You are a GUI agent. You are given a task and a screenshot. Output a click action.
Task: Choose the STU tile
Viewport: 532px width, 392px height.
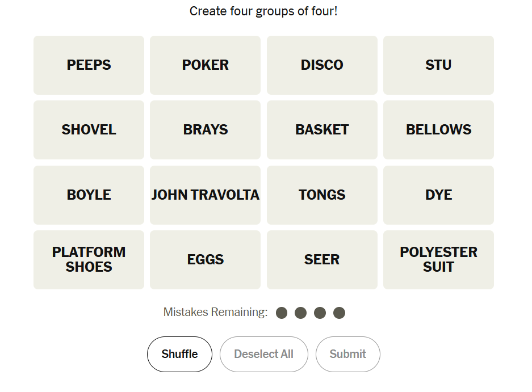coord(438,65)
